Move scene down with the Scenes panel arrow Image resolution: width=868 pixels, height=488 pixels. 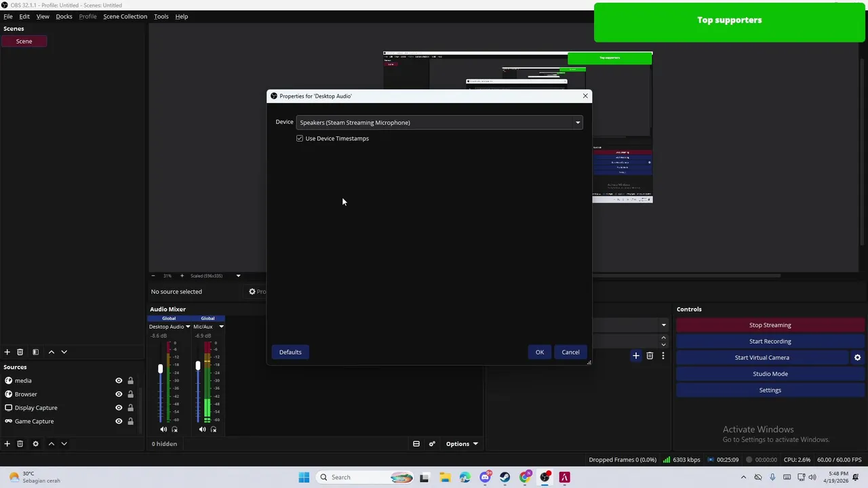pyautogui.click(x=64, y=352)
